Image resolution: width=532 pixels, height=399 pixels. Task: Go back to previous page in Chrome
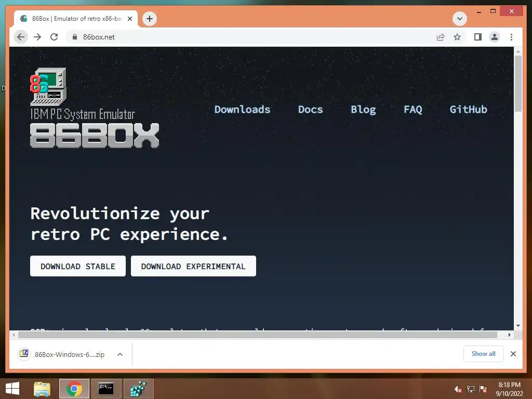pyautogui.click(x=21, y=37)
